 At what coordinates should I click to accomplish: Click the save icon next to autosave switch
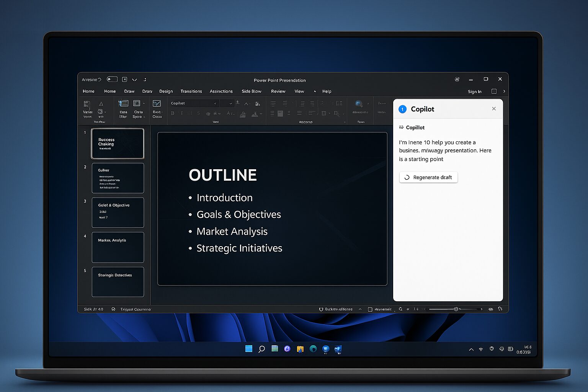point(124,79)
